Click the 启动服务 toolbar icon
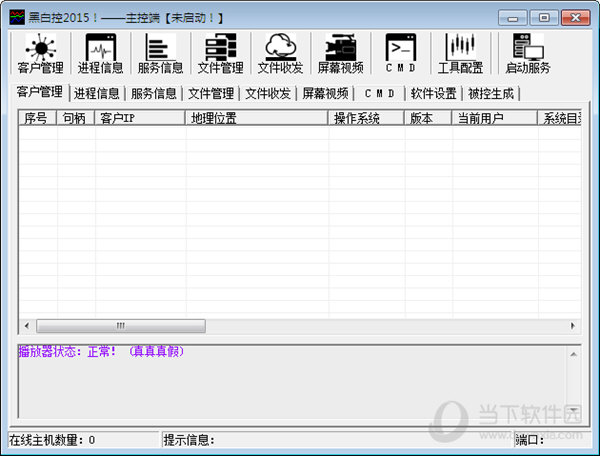Screen dimensions: 600x456 point(527,53)
